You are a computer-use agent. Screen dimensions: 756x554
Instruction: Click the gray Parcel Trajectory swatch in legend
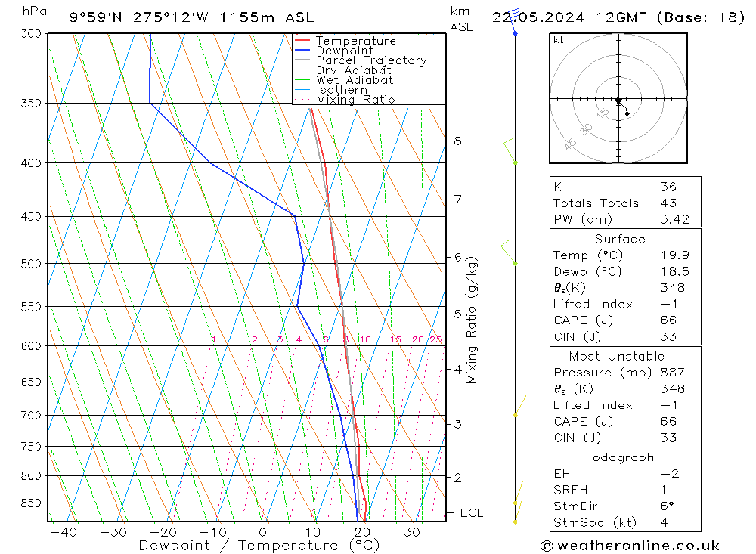(302, 60)
